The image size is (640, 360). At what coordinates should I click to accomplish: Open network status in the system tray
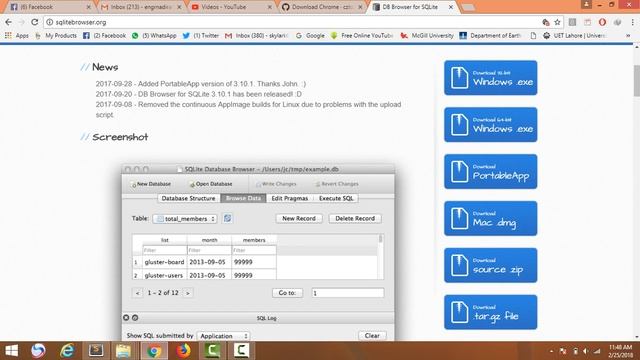click(x=597, y=351)
